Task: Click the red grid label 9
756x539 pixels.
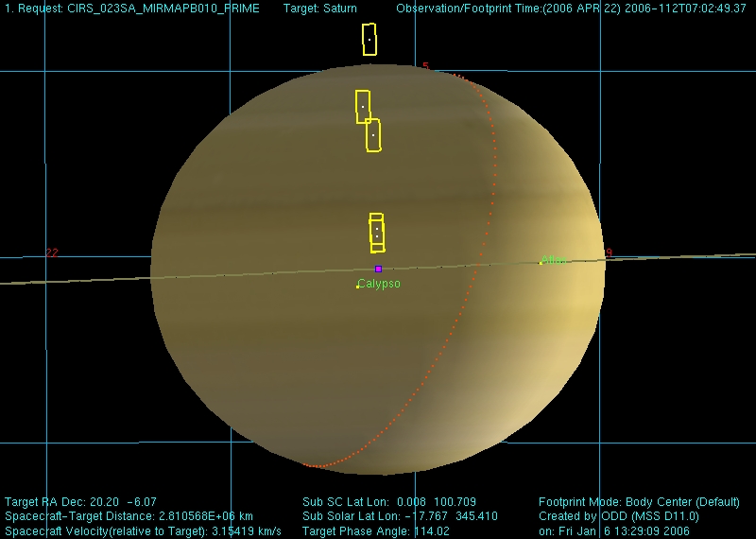Action: tap(610, 253)
